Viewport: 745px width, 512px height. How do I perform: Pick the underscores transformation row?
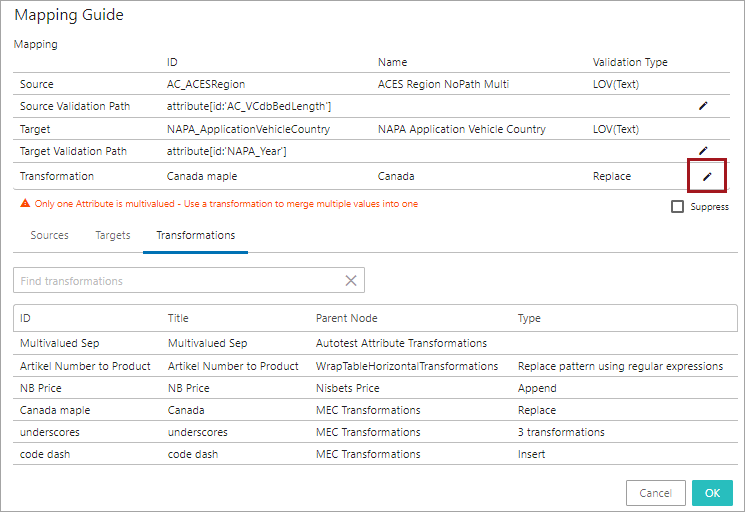coord(51,432)
